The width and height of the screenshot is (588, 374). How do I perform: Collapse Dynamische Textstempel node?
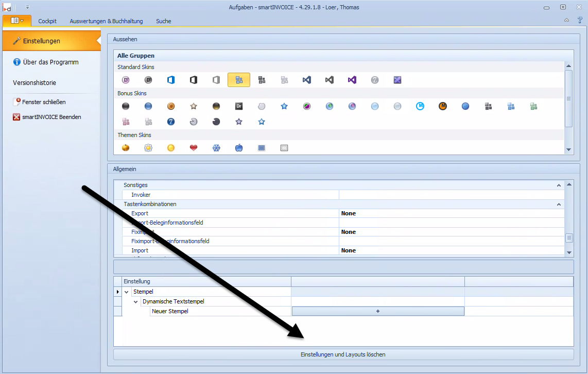coord(136,302)
